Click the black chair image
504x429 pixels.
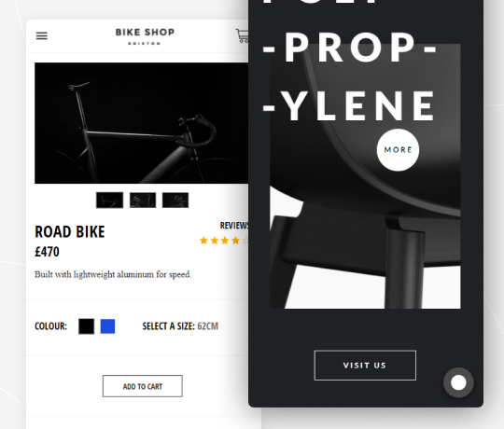click(365, 176)
